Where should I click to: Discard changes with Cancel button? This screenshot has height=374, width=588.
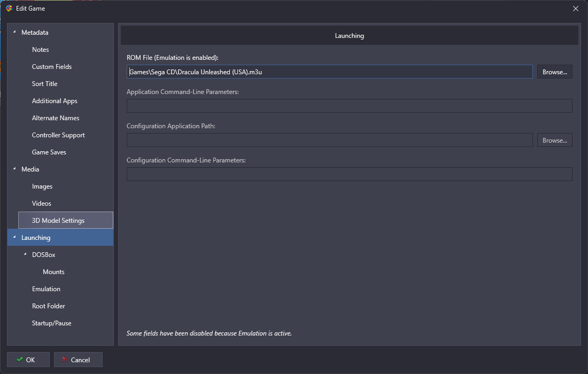pos(78,360)
